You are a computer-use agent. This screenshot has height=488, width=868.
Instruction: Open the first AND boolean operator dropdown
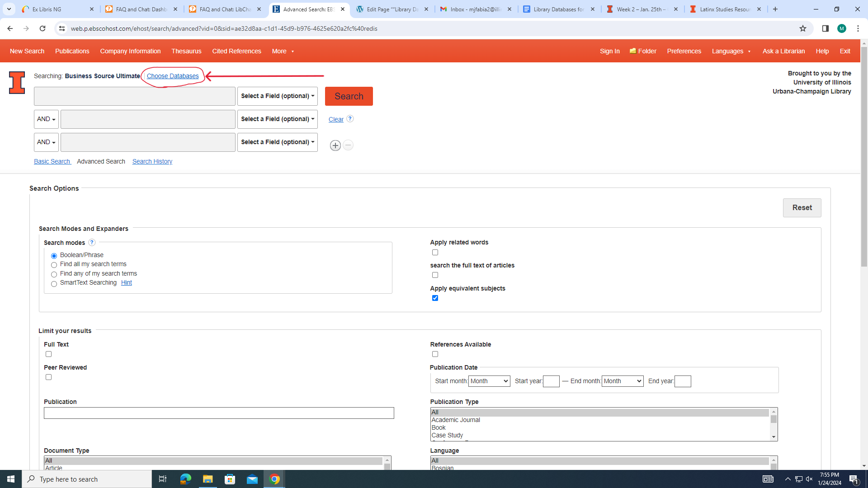click(46, 119)
